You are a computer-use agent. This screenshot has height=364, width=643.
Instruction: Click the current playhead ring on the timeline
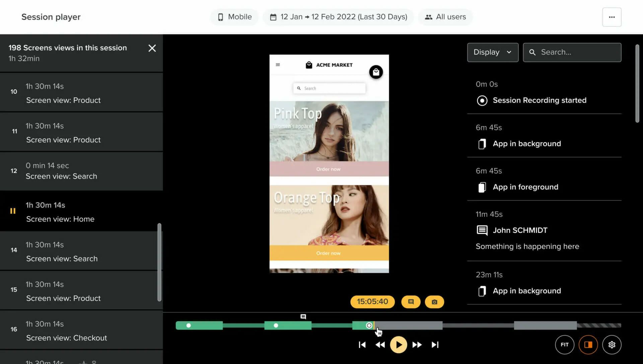point(369,325)
